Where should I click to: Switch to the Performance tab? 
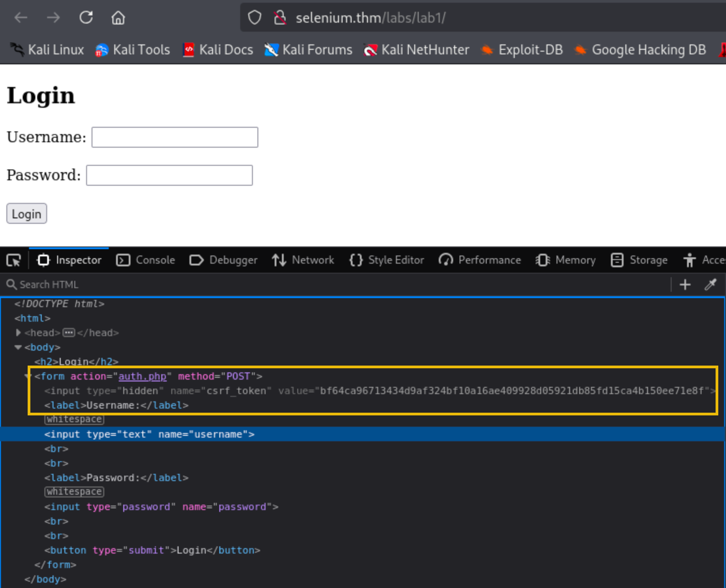[x=480, y=260]
